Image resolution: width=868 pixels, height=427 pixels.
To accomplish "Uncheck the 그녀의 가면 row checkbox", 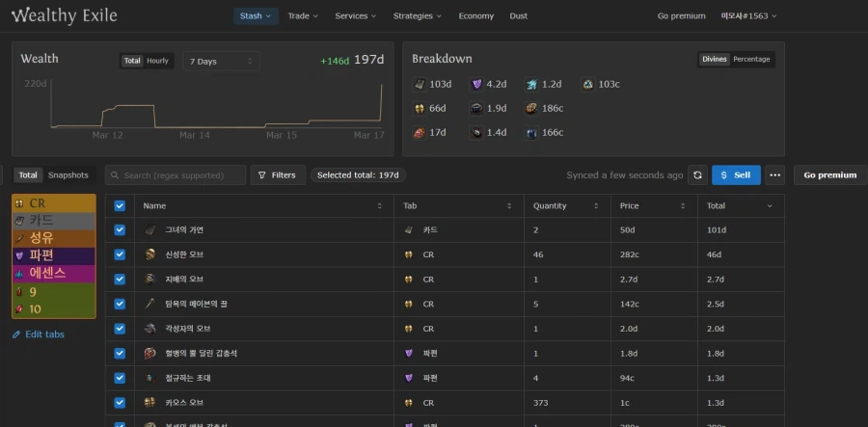I will point(120,230).
